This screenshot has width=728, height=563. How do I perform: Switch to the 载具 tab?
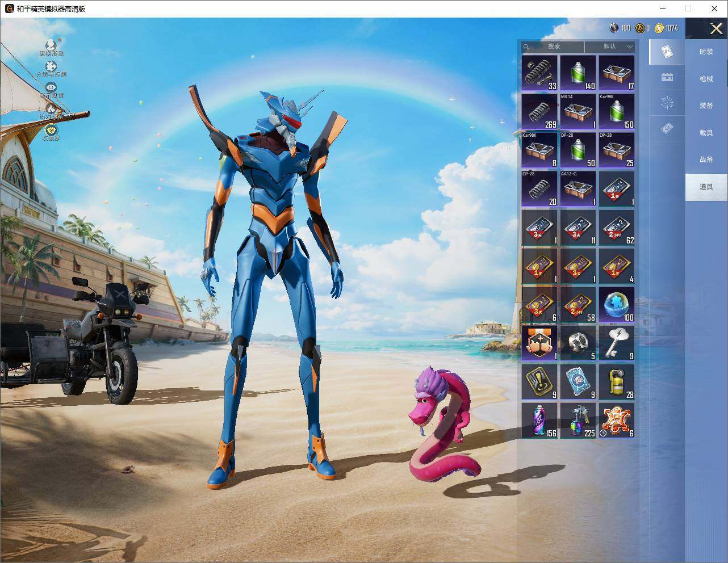(x=706, y=133)
